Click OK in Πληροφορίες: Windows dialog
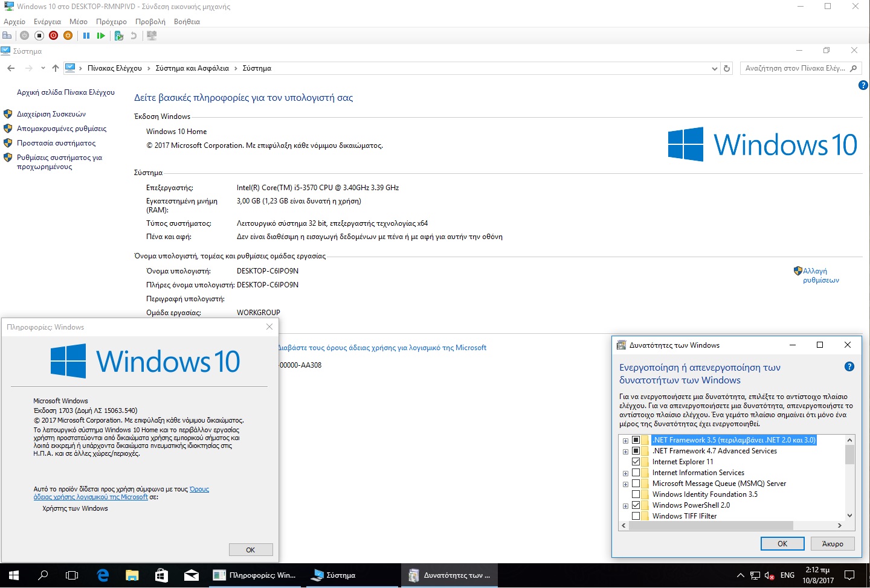Viewport: 870px width, 588px height. pos(251,550)
